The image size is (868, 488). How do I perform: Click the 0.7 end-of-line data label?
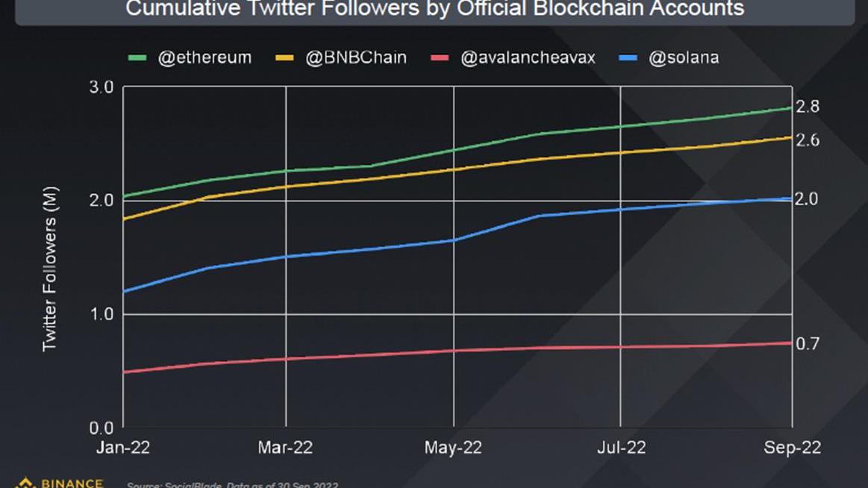[x=808, y=343]
